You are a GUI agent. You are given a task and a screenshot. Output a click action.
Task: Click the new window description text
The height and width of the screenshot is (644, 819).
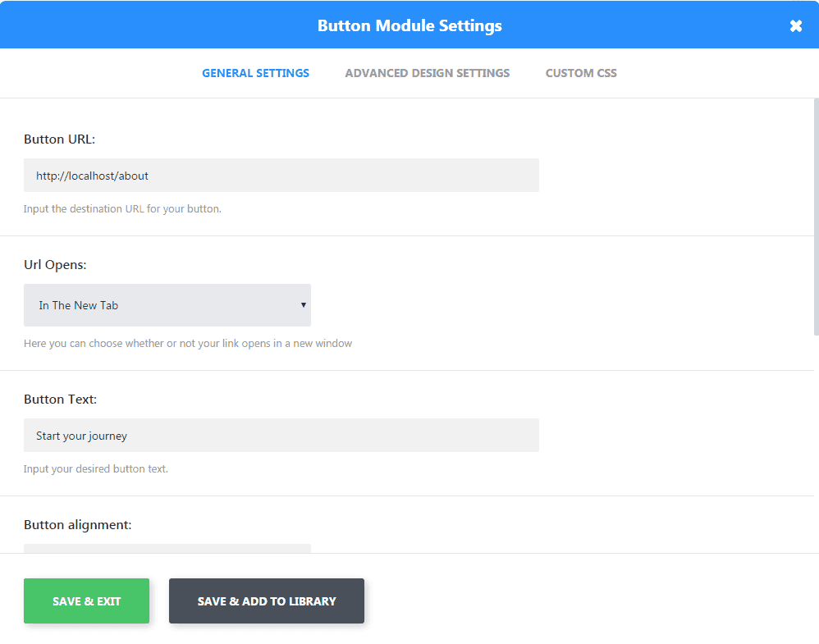[188, 344]
